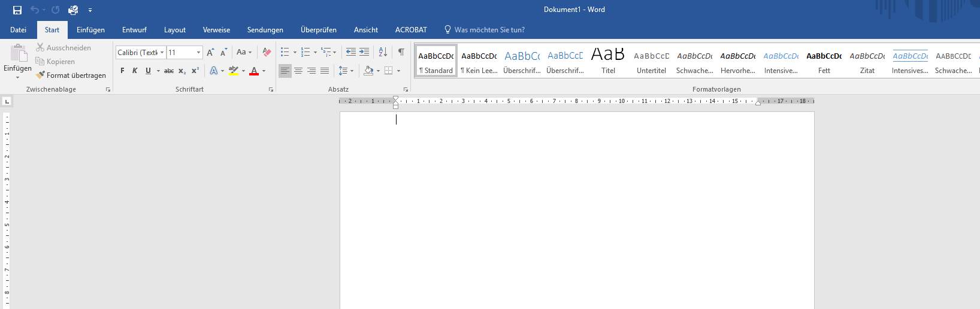Screen dimensions: 980x309
Task: Toggle superscript x² formatting
Action: [x=195, y=71]
